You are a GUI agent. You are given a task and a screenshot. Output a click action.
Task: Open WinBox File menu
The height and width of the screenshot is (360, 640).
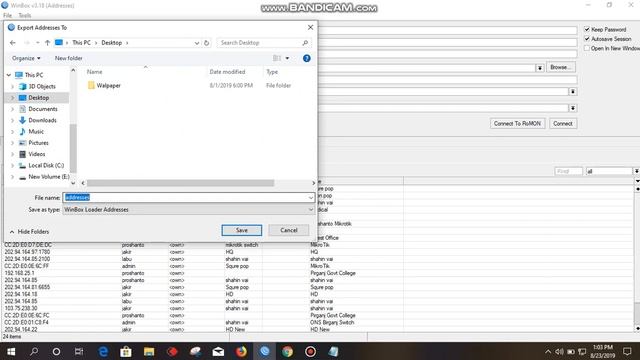point(8,16)
